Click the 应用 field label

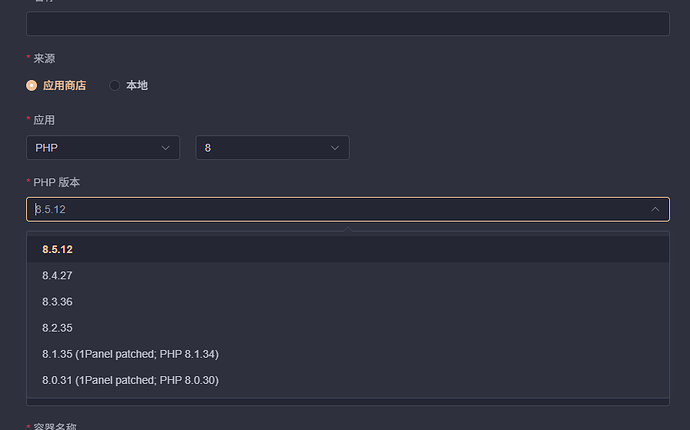click(x=44, y=120)
